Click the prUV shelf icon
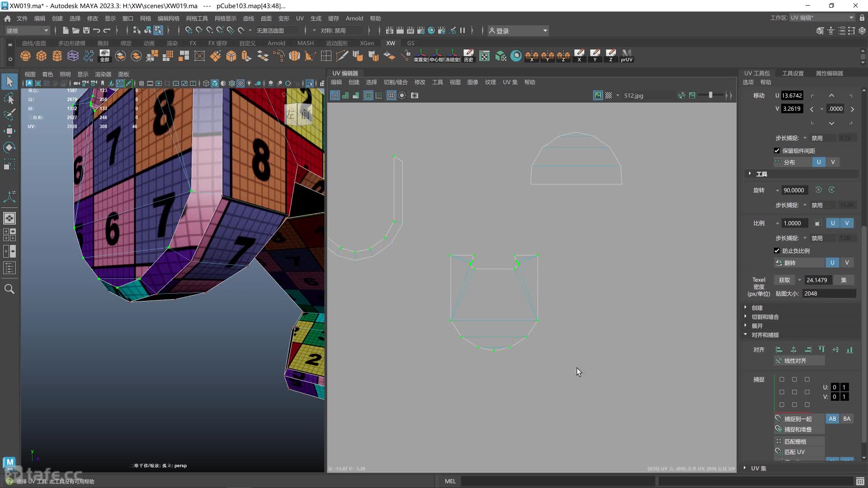Viewport: 868px width, 488px height. pos(627,56)
